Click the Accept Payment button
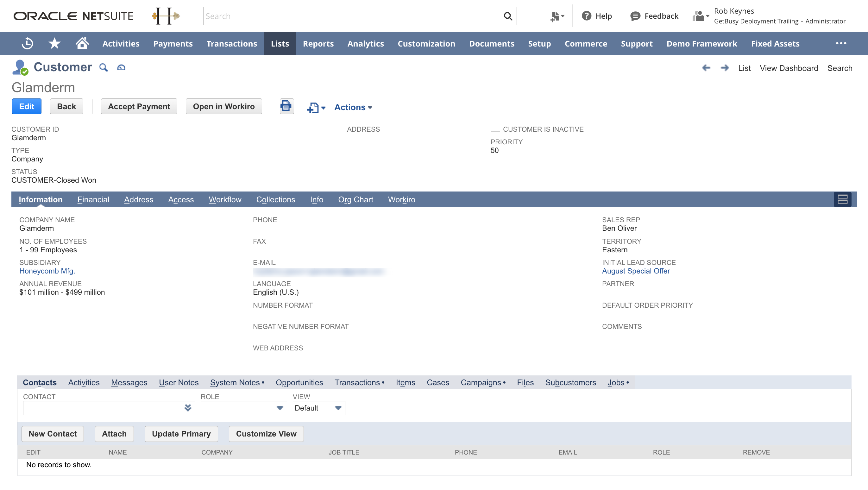This screenshot has height=490, width=868. (139, 106)
